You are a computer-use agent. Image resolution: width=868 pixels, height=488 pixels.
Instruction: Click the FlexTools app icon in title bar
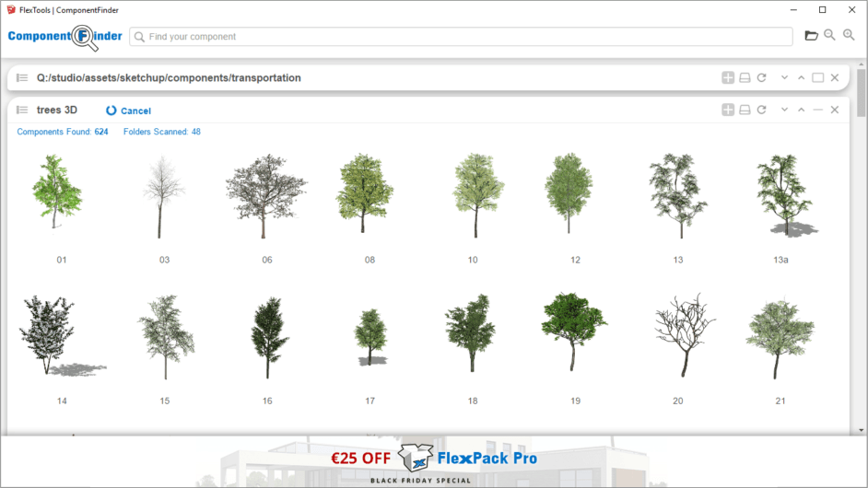[x=11, y=10]
